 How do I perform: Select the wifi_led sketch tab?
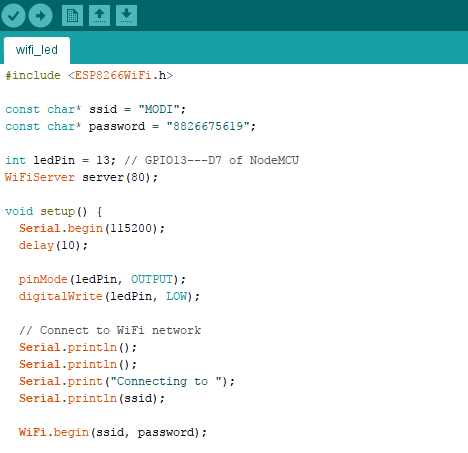[37, 50]
